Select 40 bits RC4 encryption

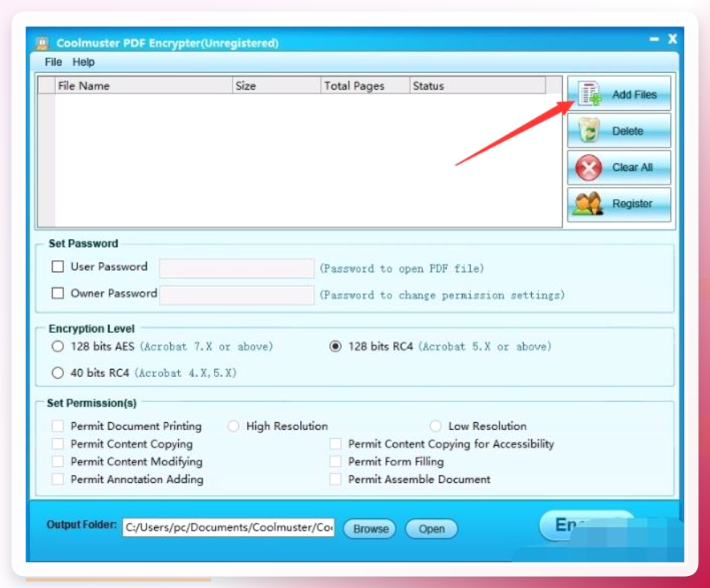coord(58,372)
